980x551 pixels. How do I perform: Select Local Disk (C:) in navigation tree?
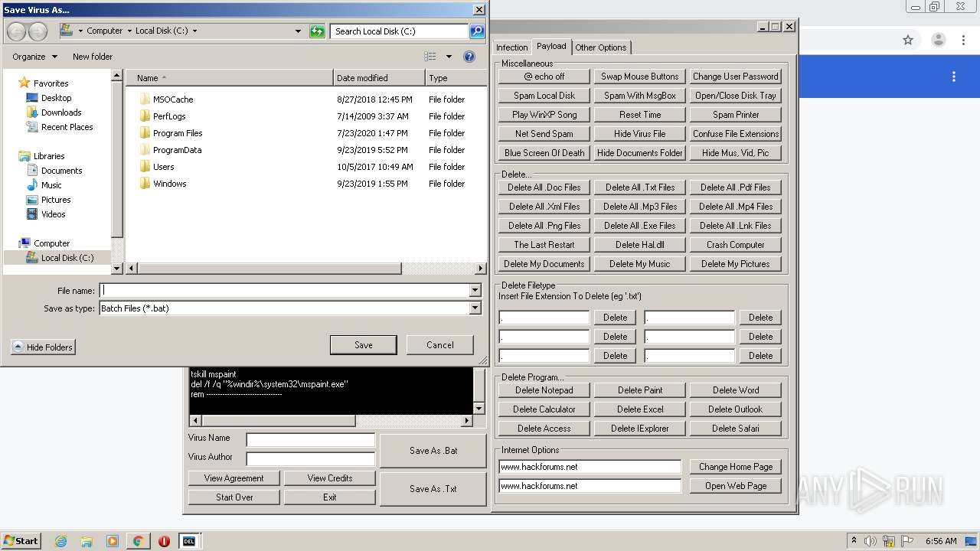coord(67,258)
